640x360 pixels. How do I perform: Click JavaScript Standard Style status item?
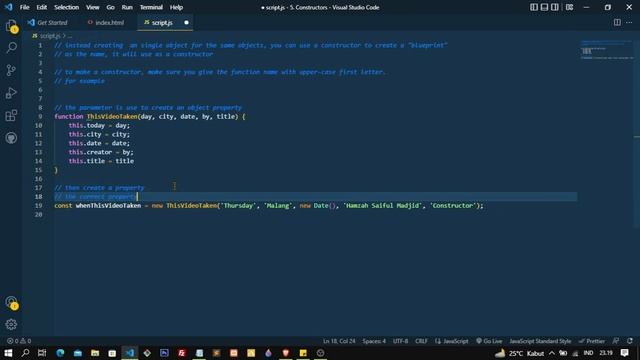540,341
